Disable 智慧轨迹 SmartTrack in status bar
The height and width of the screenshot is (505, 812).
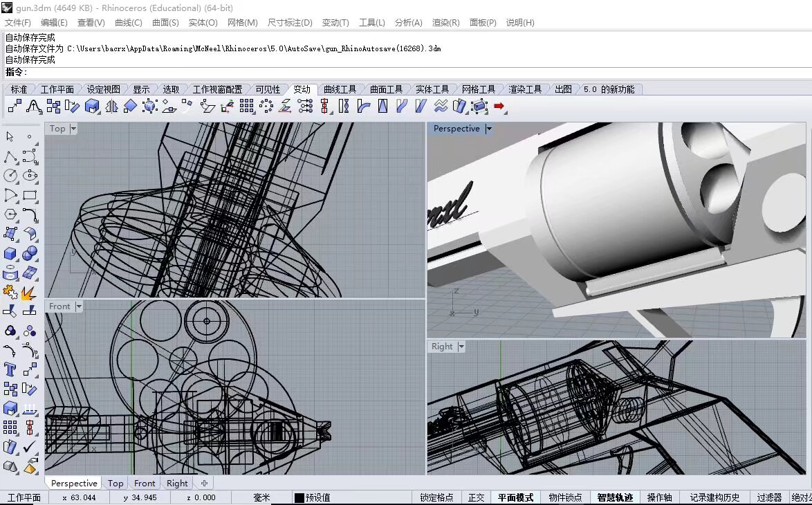(x=615, y=498)
